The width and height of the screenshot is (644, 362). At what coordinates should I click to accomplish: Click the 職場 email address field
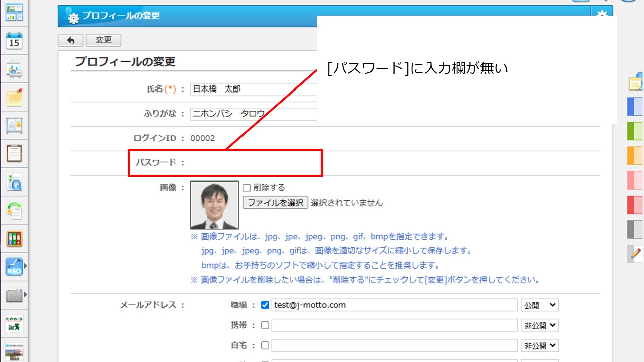pos(394,305)
